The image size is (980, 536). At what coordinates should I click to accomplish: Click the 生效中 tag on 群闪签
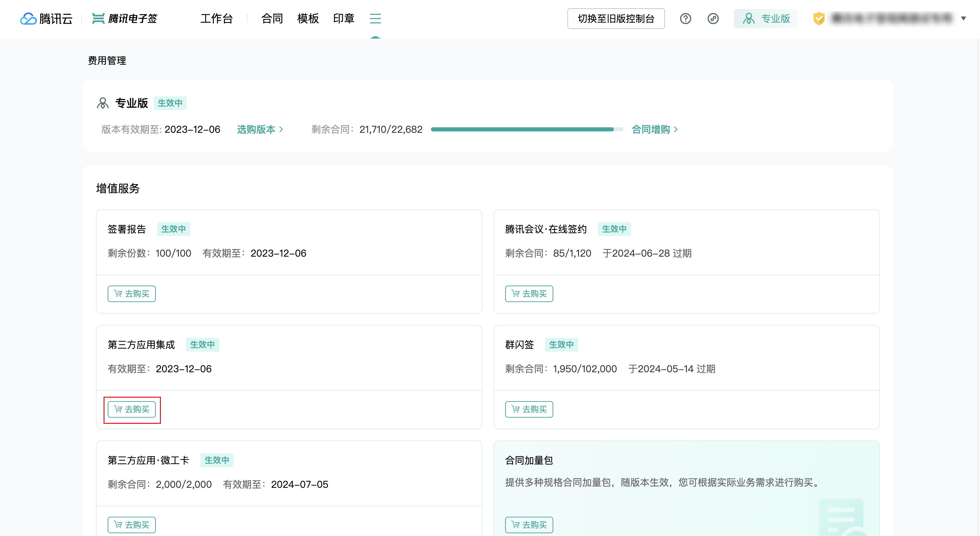coord(561,345)
